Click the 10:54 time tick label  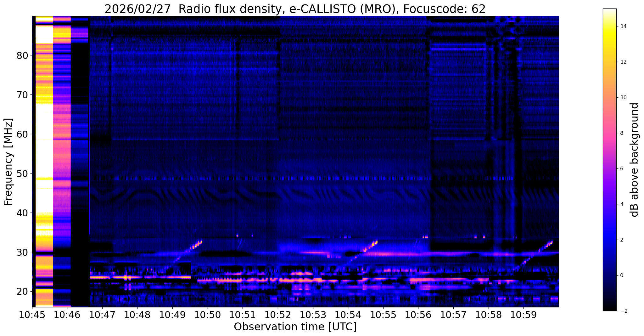click(x=348, y=315)
